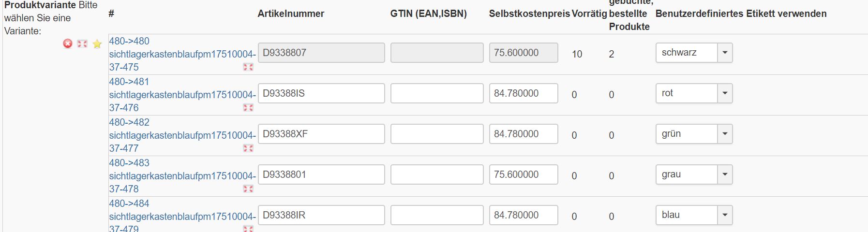Click the Artikelnummer field containing D93388IR
Image resolution: width=868 pixels, height=232 pixels.
point(321,215)
